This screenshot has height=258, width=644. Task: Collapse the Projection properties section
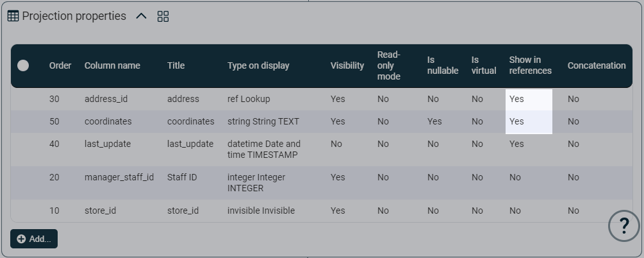142,17
